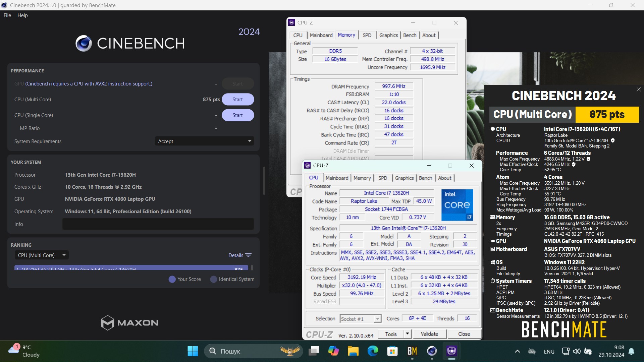Click the System Timers icon in BenchMate
Image resolution: width=644 pixels, height=362 pixels.
pos(493,281)
